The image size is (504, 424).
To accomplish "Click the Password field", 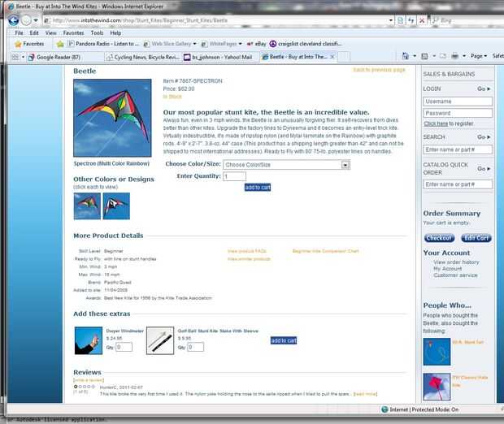I will [458, 113].
